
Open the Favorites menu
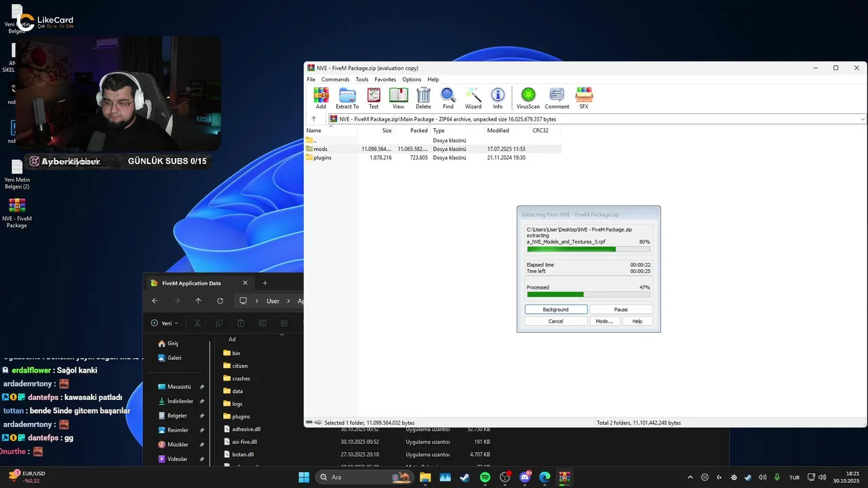(385, 79)
